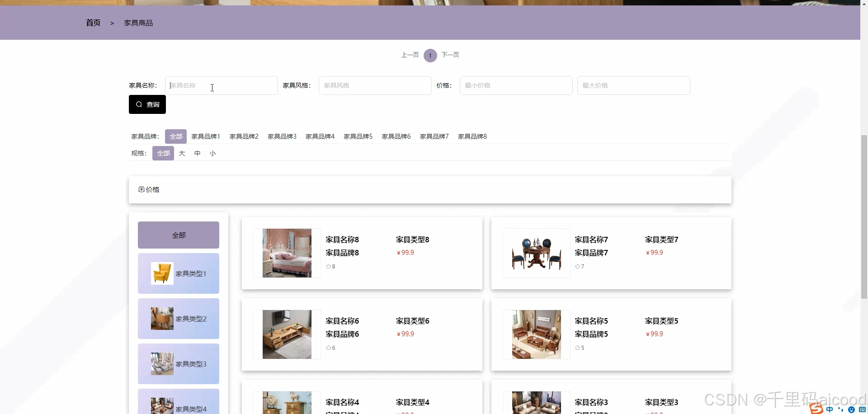Click 上一页 pagination link

pyautogui.click(x=410, y=55)
